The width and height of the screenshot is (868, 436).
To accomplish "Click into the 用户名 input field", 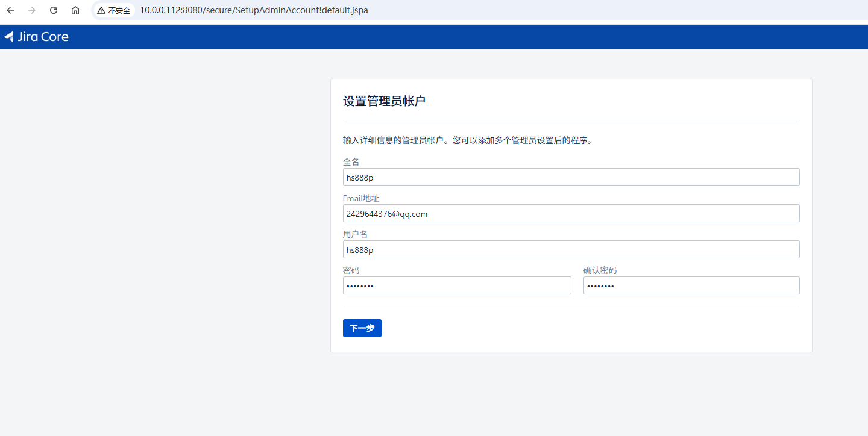I will click(571, 249).
